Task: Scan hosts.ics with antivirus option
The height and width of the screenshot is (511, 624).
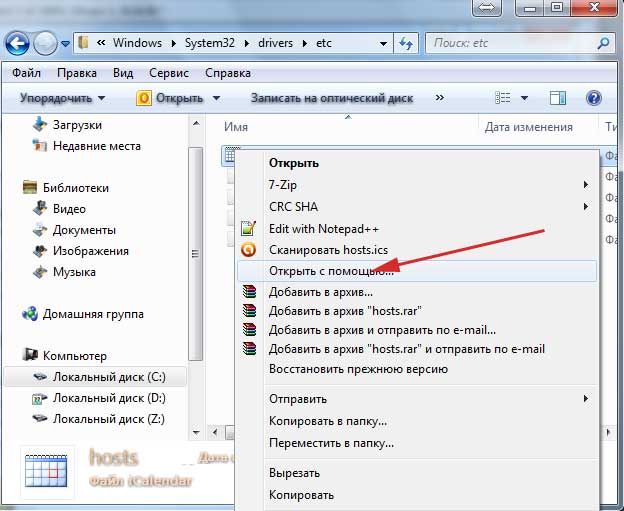Action: [x=329, y=250]
